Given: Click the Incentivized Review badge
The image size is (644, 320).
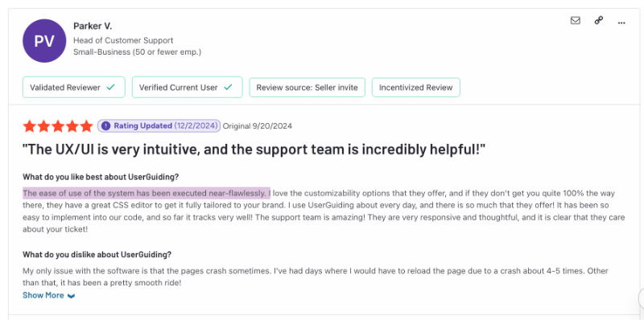Looking at the screenshot, I should (416, 88).
